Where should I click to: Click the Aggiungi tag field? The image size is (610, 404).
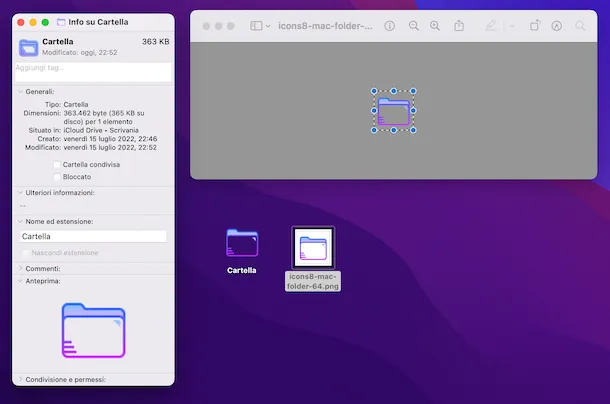[93, 72]
